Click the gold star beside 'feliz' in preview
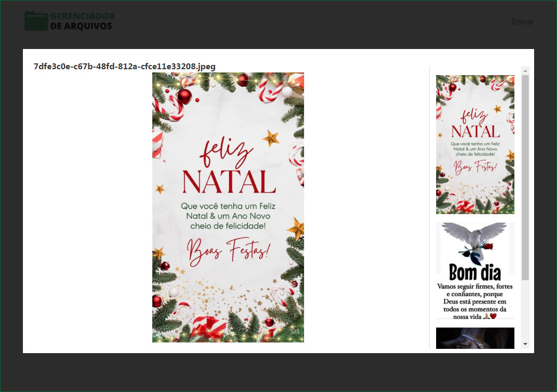The image size is (557, 392). click(271, 138)
